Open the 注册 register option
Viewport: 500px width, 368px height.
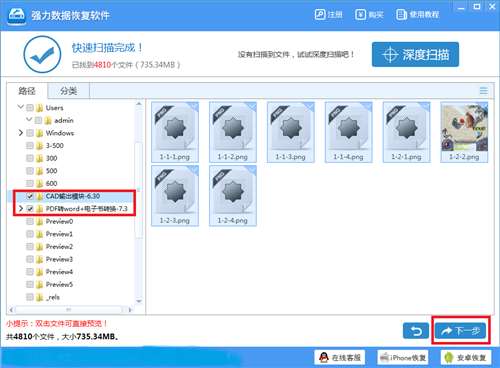tap(328, 15)
